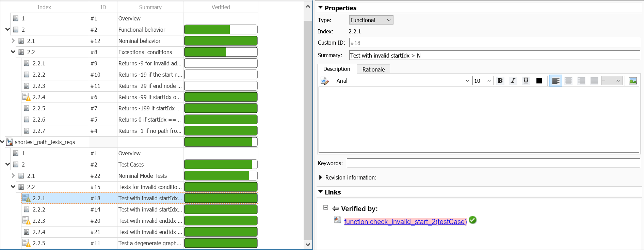Justify the description text
644x250 pixels.
(x=594, y=81)
